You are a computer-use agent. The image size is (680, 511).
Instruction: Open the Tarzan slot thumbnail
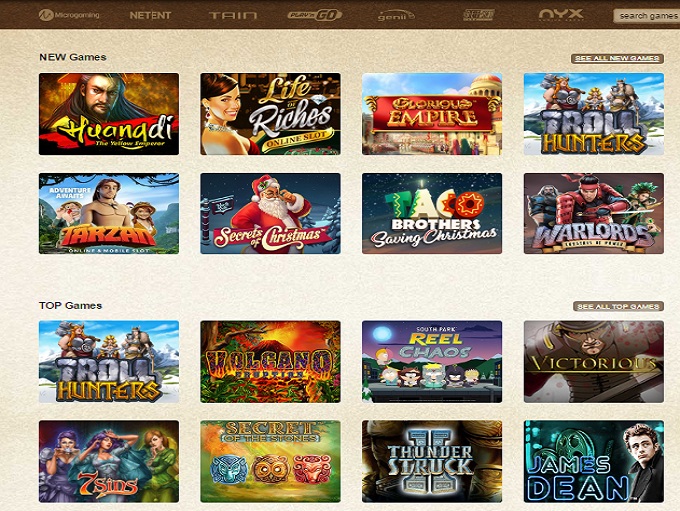(x=109, y=213)
